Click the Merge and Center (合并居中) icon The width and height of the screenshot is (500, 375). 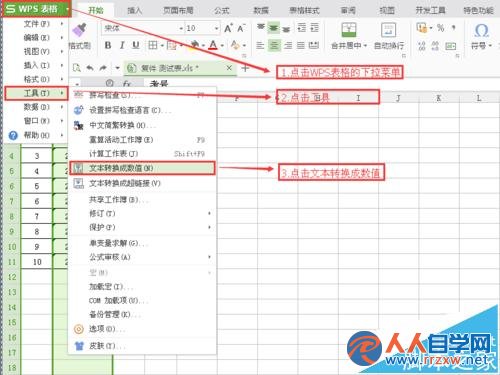tap(349, 30)
